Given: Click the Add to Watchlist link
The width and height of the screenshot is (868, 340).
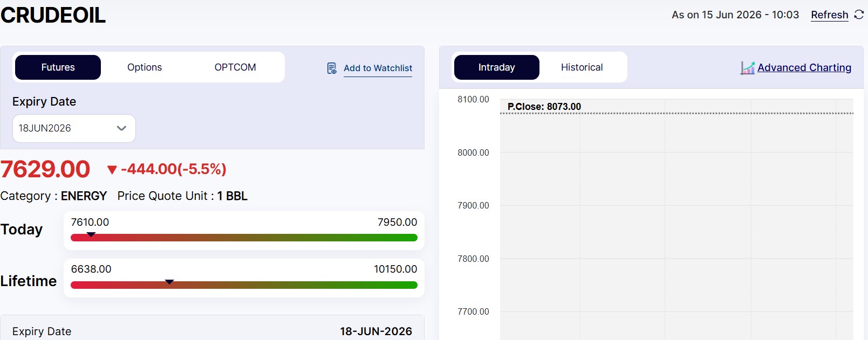Looking at the screenshot, I should [x=378, y=68].
